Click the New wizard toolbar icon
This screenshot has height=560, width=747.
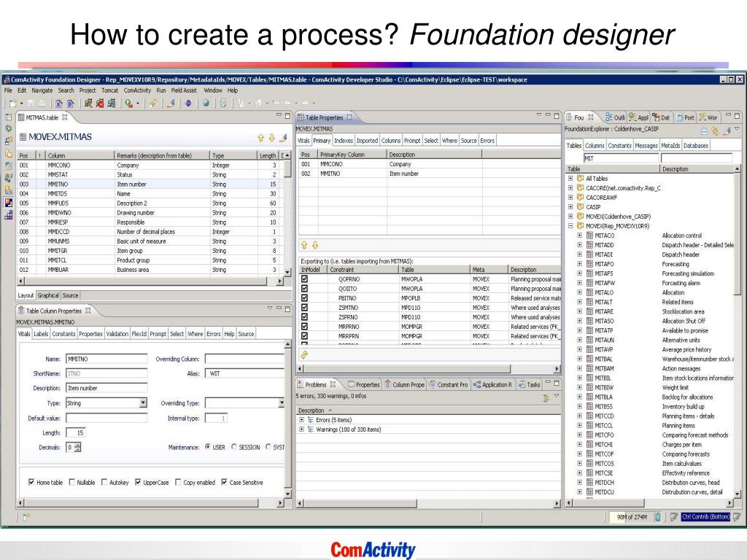point(13,103)
